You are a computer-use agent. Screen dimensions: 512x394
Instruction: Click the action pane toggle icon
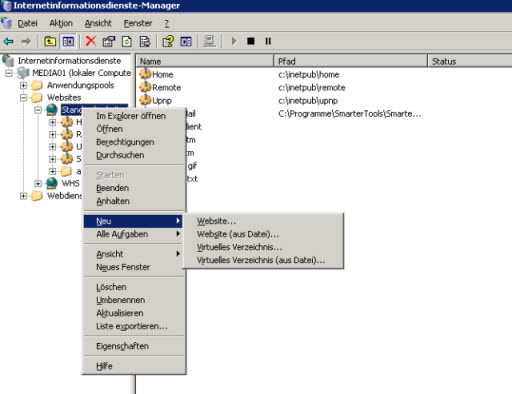pyautogui.click(x=186, y=41)
